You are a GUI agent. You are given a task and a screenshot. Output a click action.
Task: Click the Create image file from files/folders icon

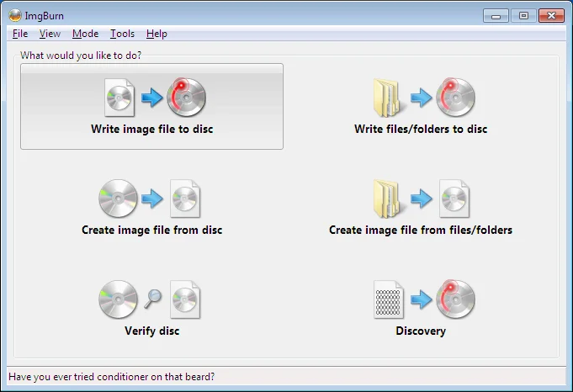[x=421, y=199]
